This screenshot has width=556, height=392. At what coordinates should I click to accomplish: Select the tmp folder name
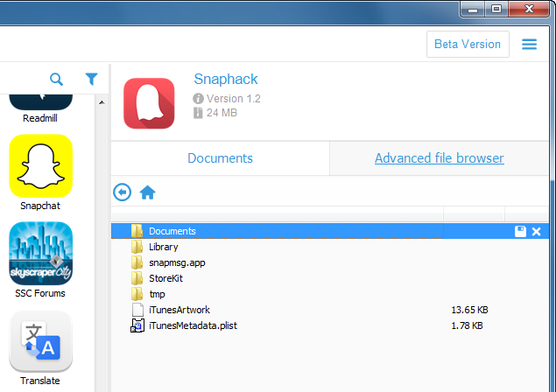(x=157, y=294)
